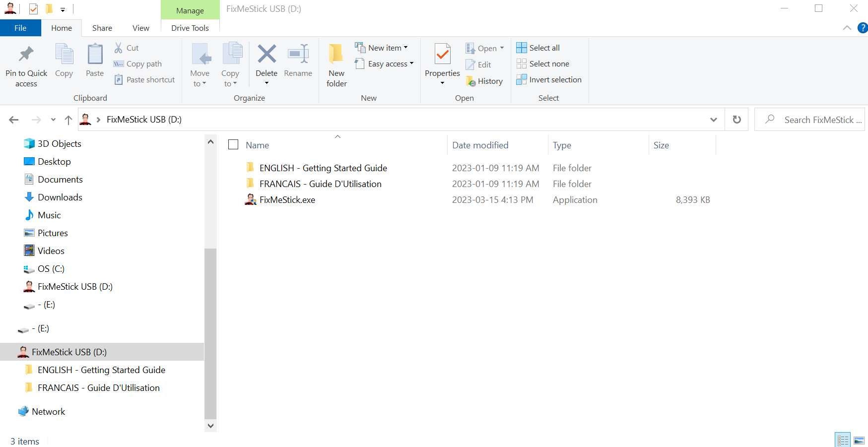This screenshot has width=868, height=447.
Task: Click Paste shortcut in the ribbon
Action: 144,80
